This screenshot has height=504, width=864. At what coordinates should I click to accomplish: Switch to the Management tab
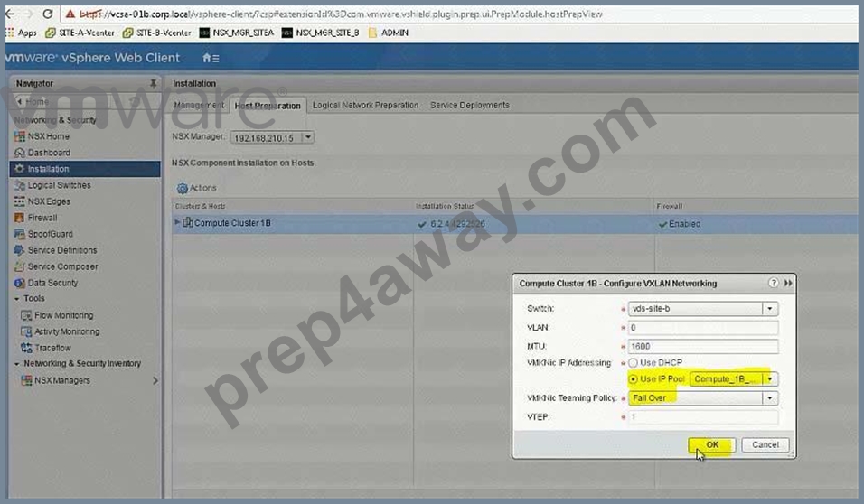(x=199, y=105)
